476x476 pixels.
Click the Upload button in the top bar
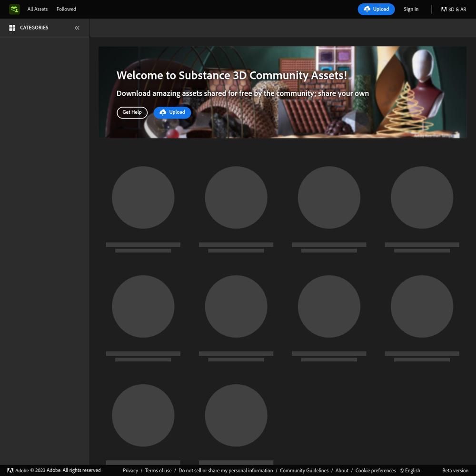click(x=376, y=9)
